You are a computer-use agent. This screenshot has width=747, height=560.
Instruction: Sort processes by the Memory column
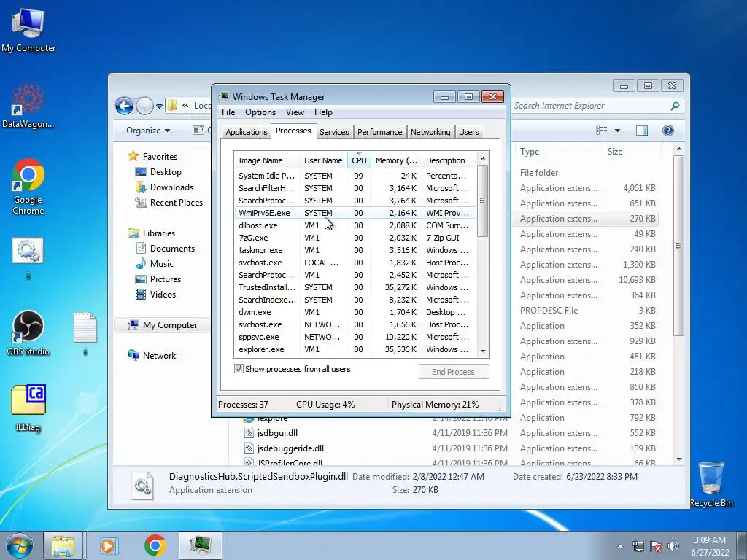point(396,160)
